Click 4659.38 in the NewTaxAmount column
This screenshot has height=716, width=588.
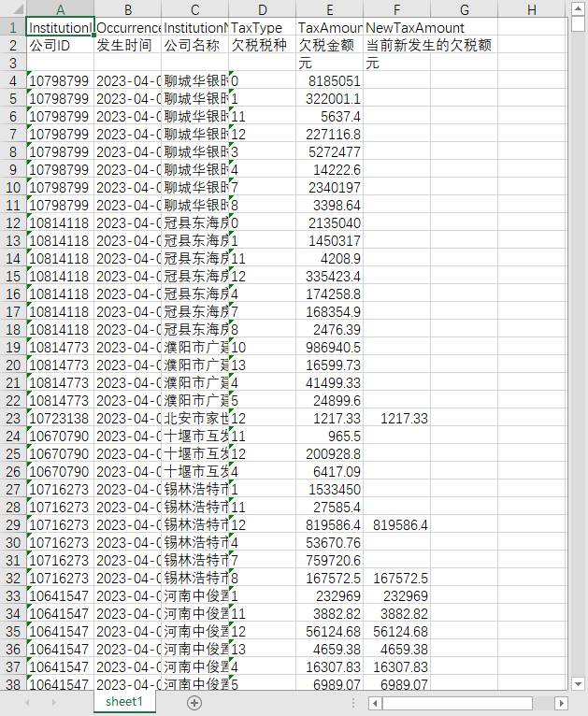pos(396,650)
